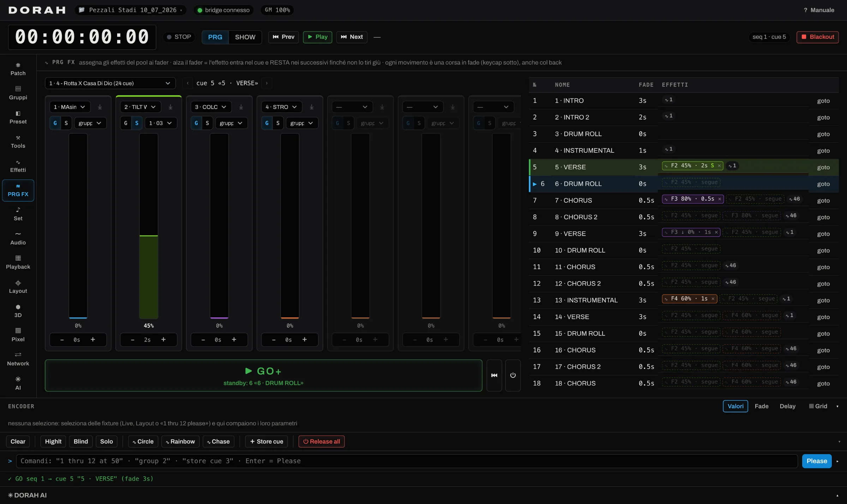
Task: Click the power icon beside GO+
Action: [x=513, y=375]
